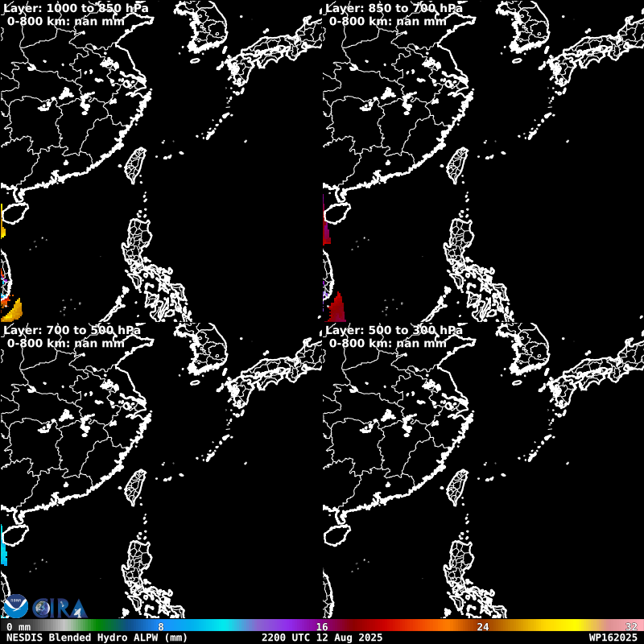Click '0-800 km: nan mm' in 850-700 panel
644x644 pixels.
coord(388,22)
